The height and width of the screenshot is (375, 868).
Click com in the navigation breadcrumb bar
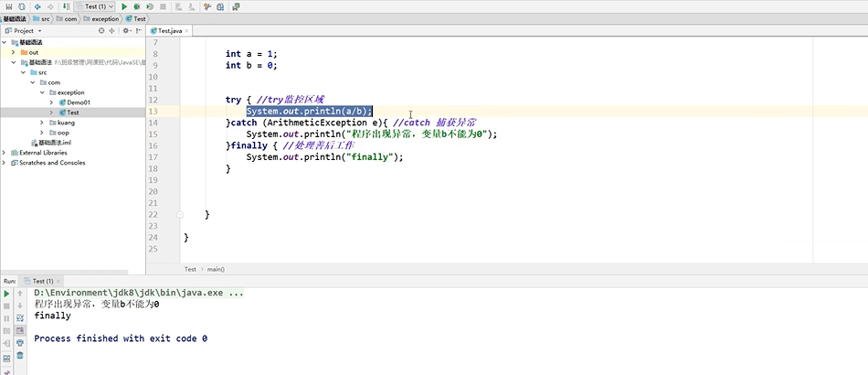point(67,19)
